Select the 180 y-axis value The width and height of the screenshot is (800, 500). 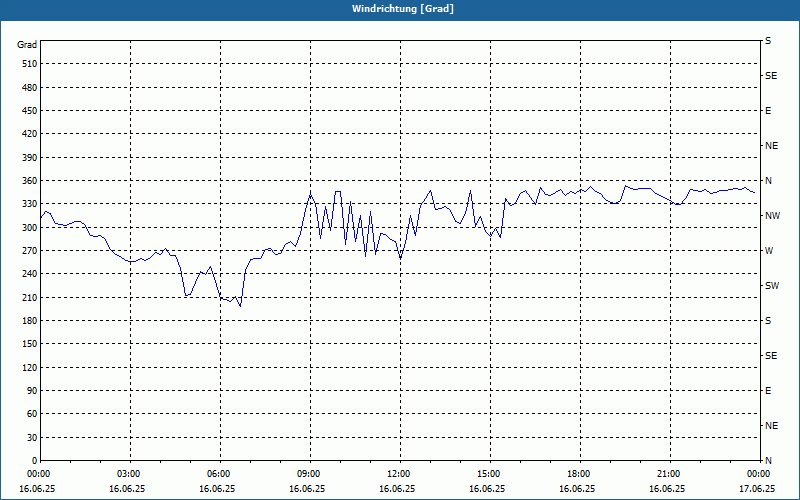click(x=30, y=321)
